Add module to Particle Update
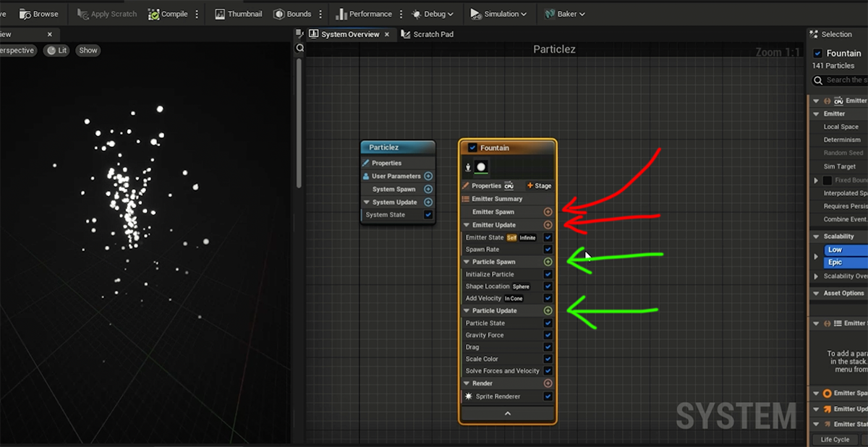868x447 pixels. (548, 310)
